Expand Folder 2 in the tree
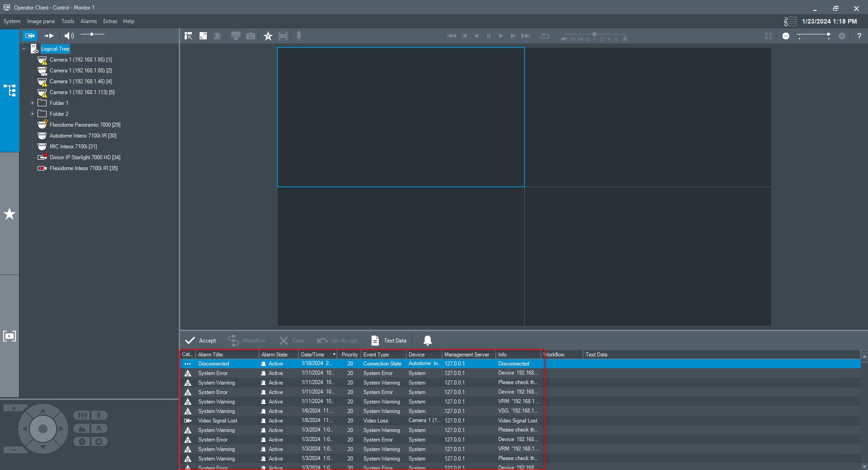 [x=32, y=114]
